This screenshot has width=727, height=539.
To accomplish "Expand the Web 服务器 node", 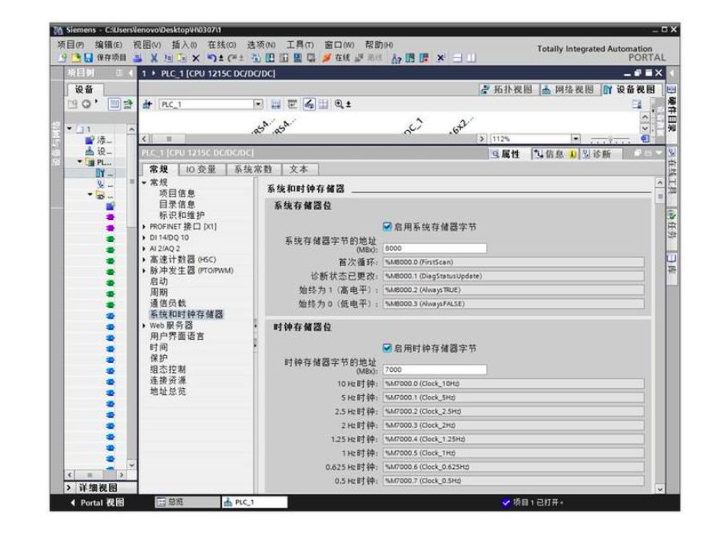I will point(144,325).
